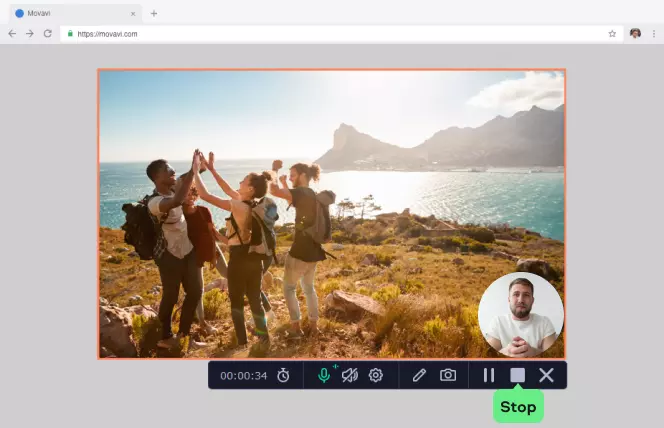The image size is (664, 428).
Task: Toggle the green microphone recording
Action: point(324,375)
